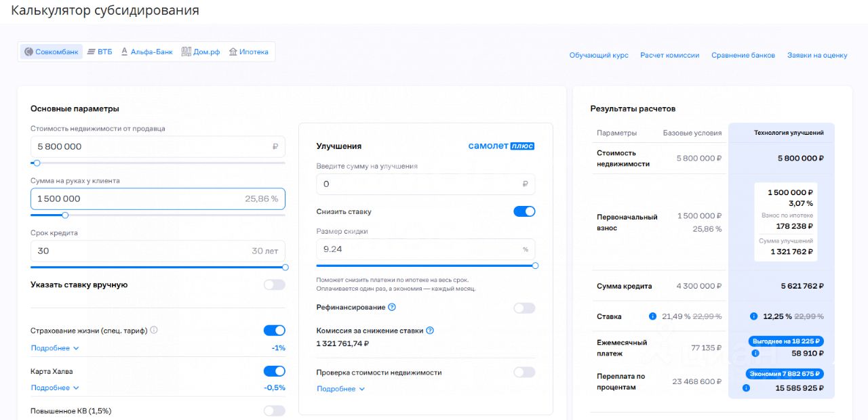Enable the Повышенное КВ (1,5%) toggle
Viewport: 868px width, 420px height.
tap(275, 411)
